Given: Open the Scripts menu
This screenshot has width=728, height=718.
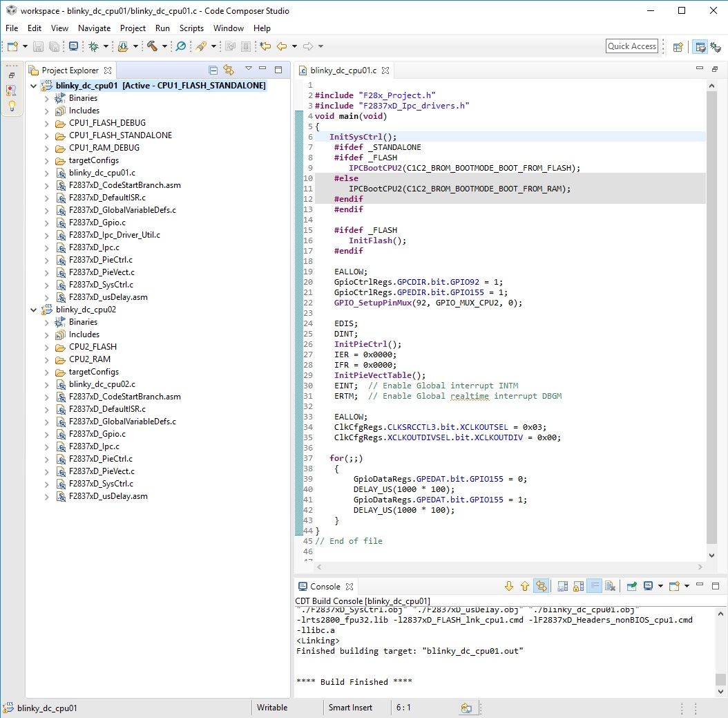Looking at the screenshot, I should coord(191,28).
